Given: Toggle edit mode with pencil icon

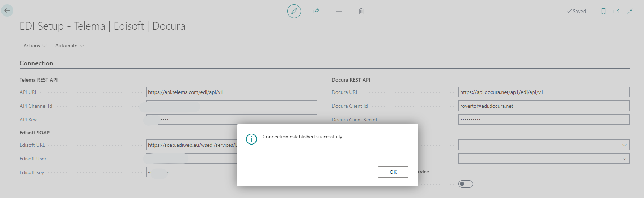Looking at the screenshot, I should tap(294, 11).
